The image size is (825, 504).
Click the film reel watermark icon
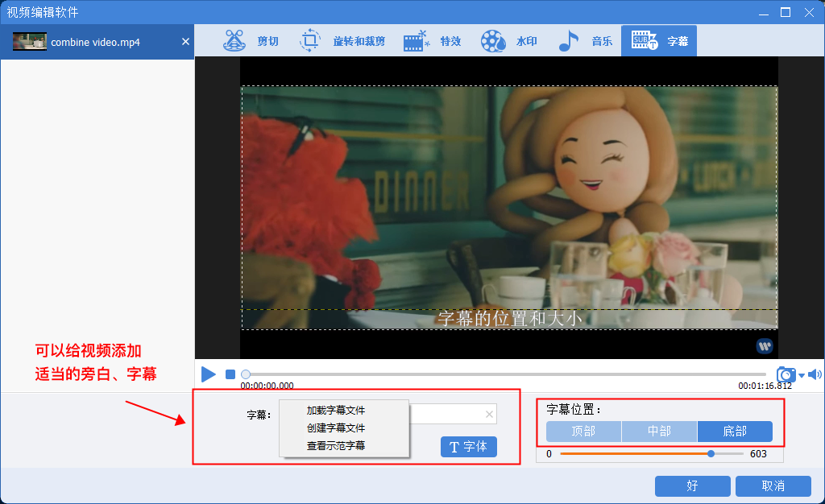(493, 41)
